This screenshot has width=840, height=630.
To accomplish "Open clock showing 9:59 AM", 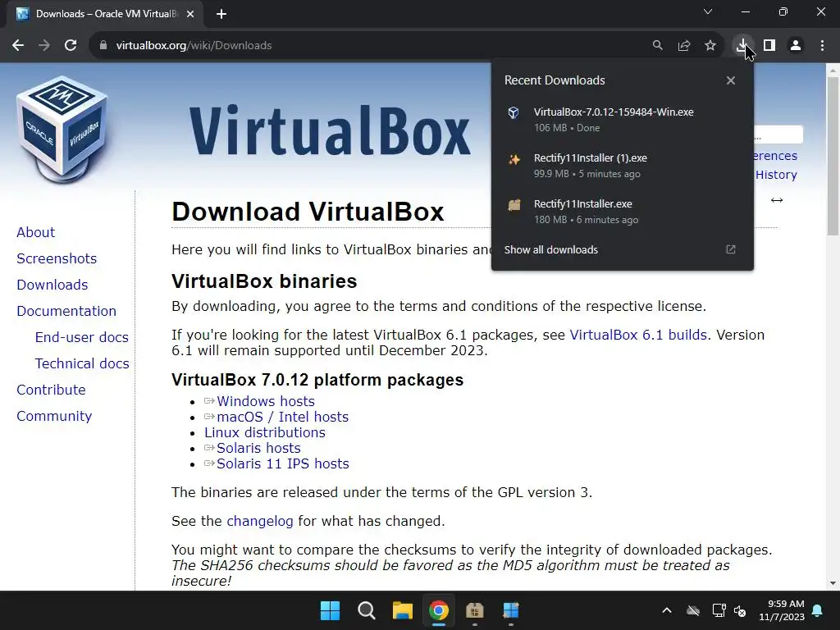I will point(782,610).
